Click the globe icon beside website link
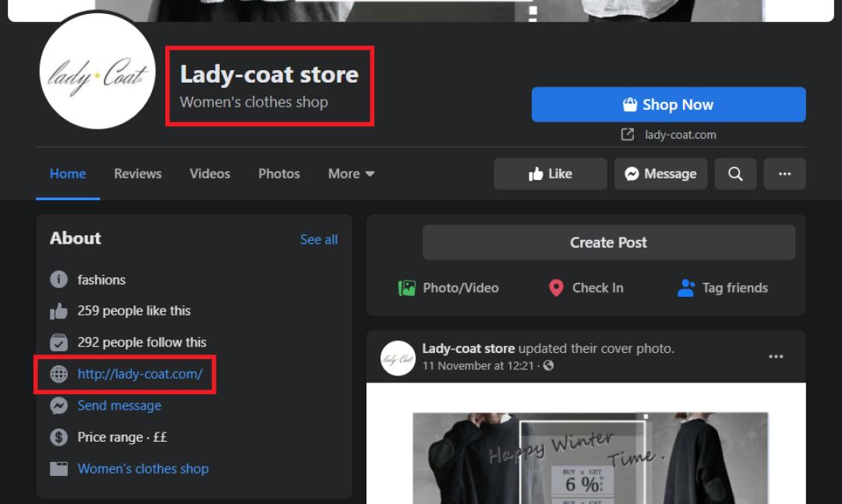 58,374
